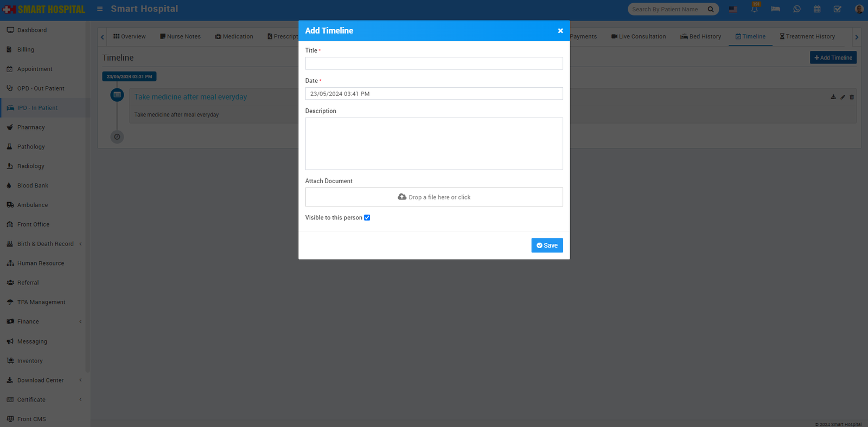Click the patient search magnifier icon
Viewport: 868px width, 427px height.
[711, 9]
